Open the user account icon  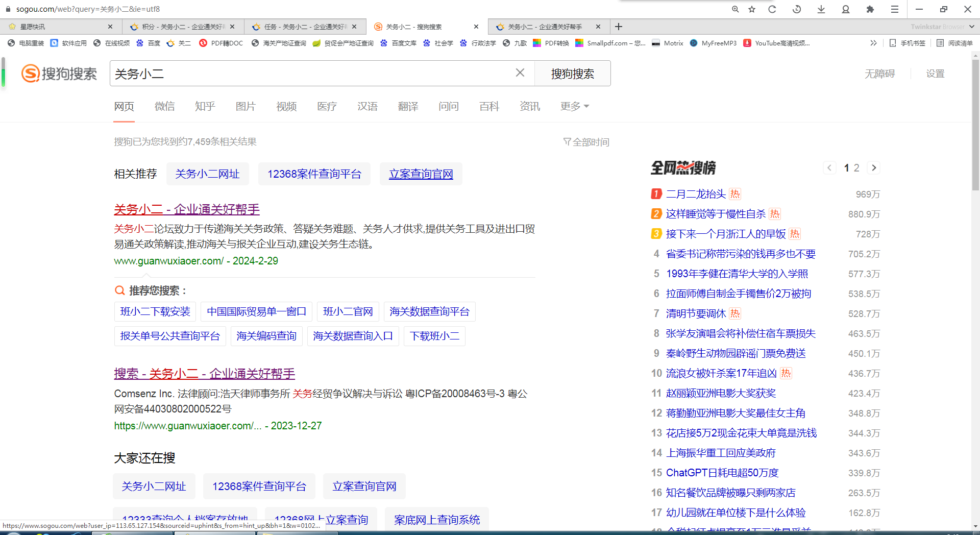846,9
